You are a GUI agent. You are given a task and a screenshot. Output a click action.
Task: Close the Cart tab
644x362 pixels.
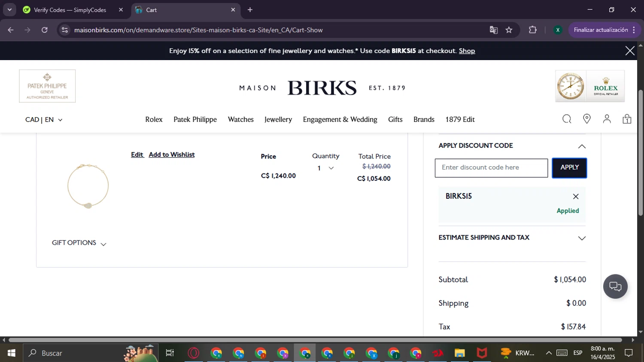click(233, 10)
